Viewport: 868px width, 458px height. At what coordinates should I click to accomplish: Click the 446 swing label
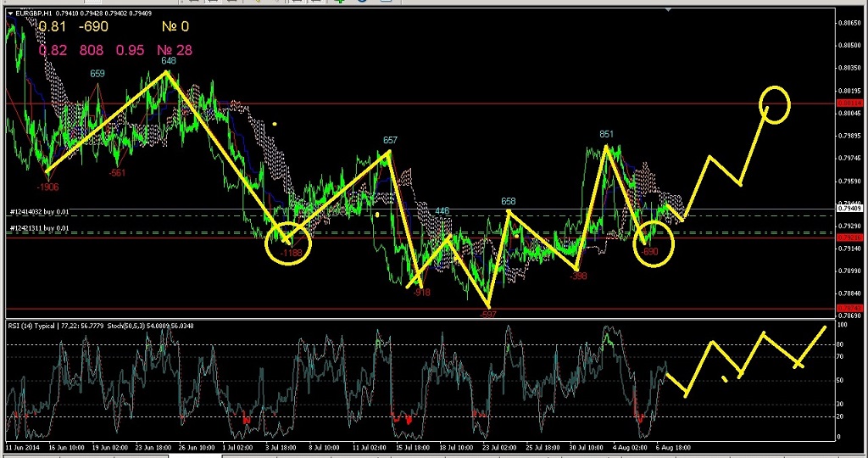tap(442, 211)
